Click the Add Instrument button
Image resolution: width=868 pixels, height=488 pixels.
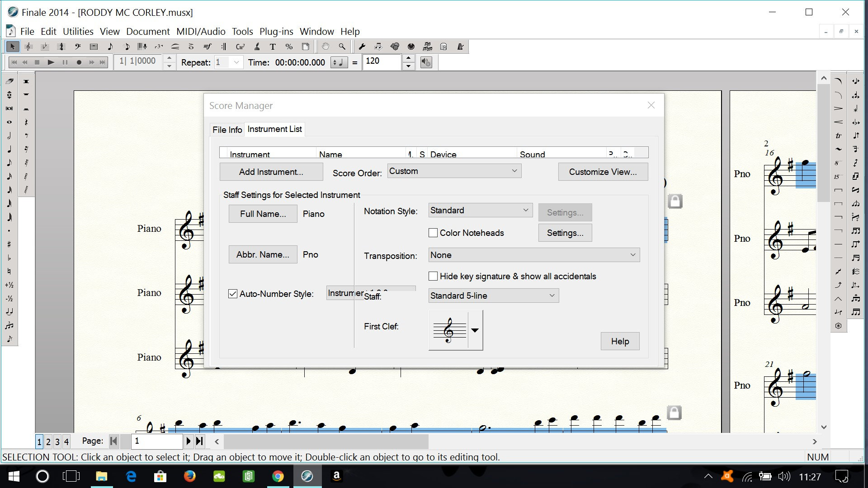pos(271,172)
